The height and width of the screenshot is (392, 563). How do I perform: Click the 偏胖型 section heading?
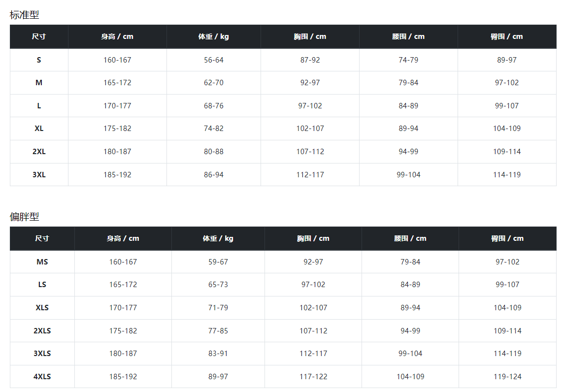24,217
